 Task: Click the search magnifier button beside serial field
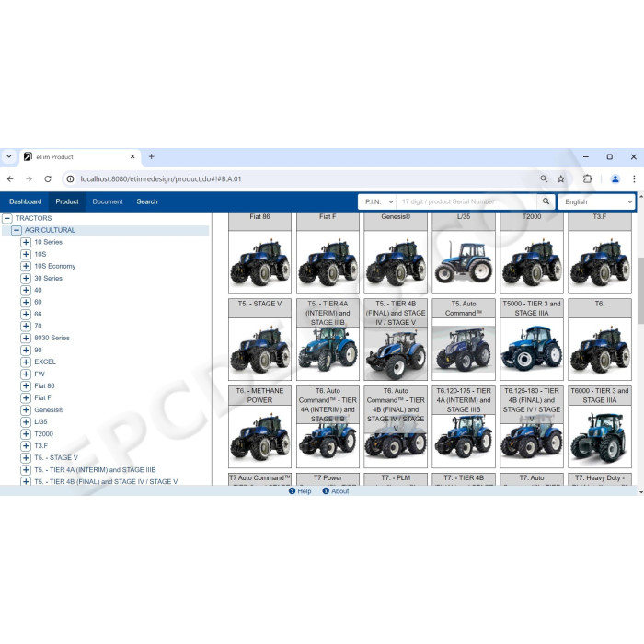click(546, 201)
